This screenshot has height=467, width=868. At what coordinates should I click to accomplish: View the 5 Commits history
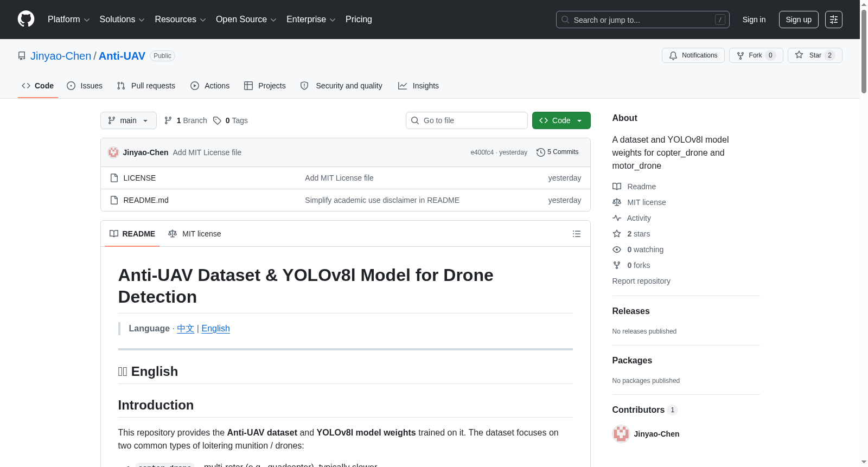557,152
